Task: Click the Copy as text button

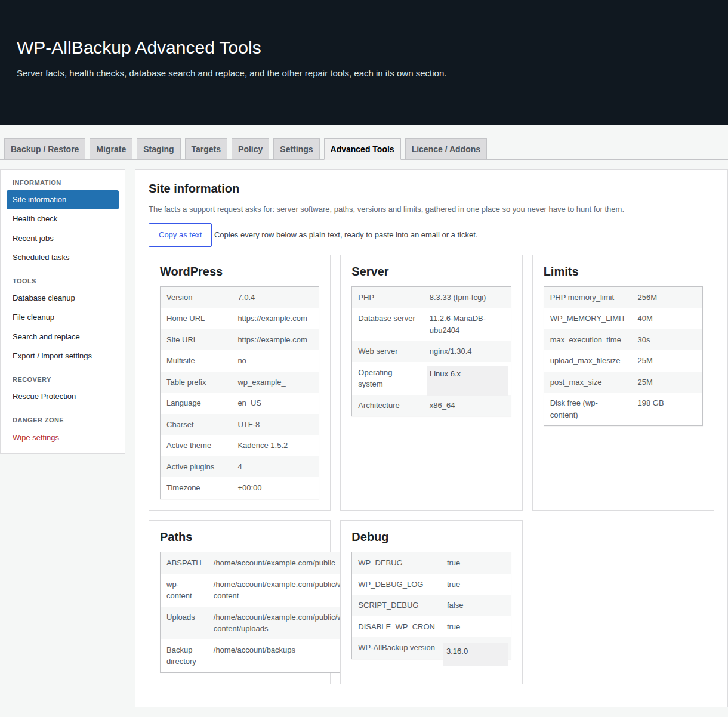Action: [x=180, y=235]
